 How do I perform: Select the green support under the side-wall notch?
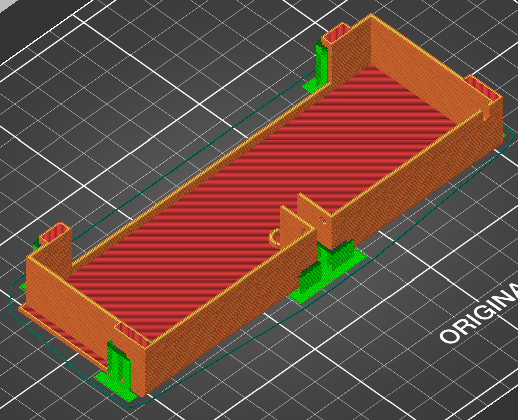coord(328,271)
